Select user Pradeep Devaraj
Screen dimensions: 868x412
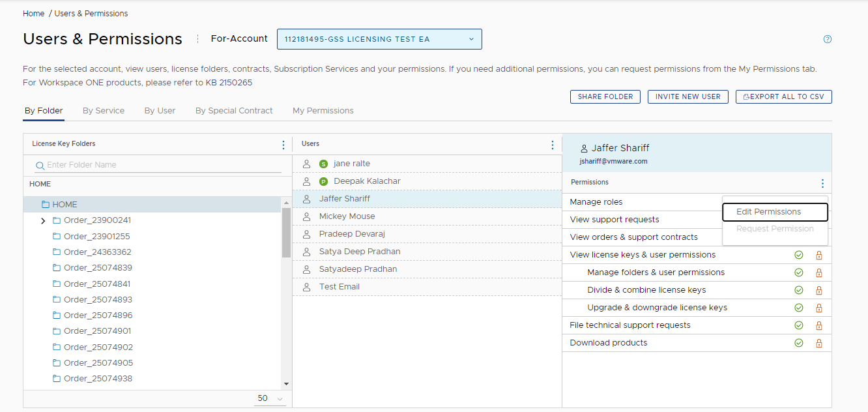tap(427, 234)
